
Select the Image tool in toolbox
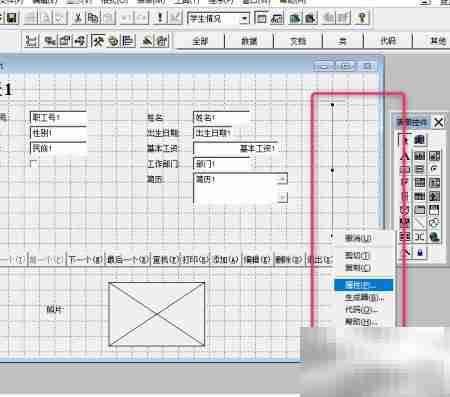434,196
